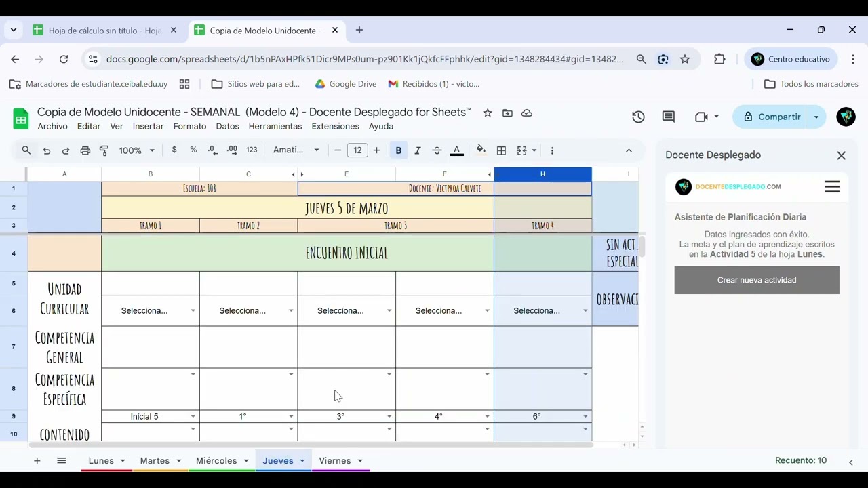Expand merge cells type dropdown arrow
The height and width of the screenshot is (488, 868).
[534, 150]
